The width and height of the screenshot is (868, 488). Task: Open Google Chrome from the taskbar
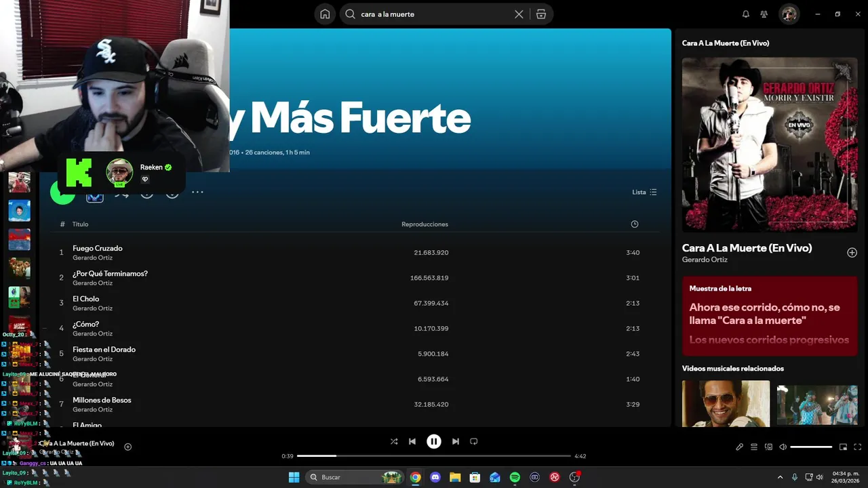(x=415, y=477)
